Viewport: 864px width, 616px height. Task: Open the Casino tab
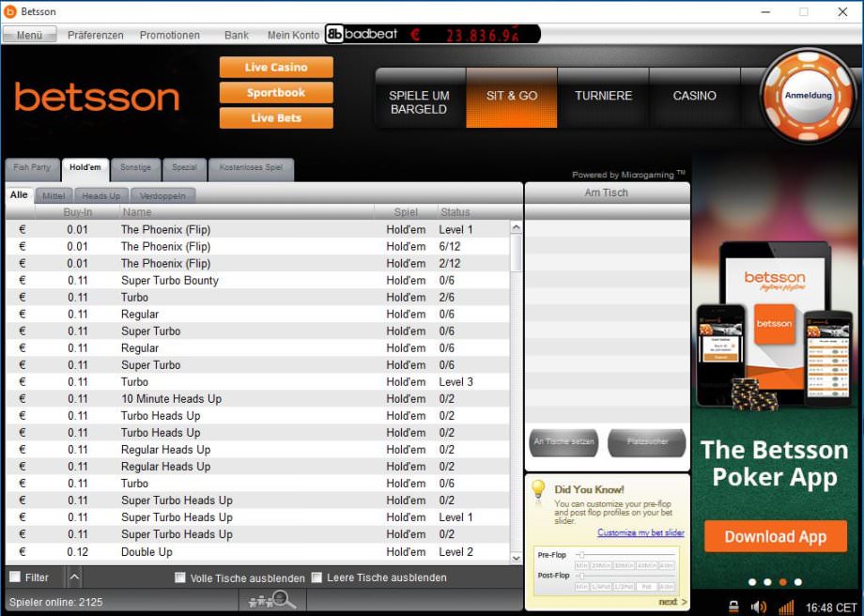(x=694, y=99)
